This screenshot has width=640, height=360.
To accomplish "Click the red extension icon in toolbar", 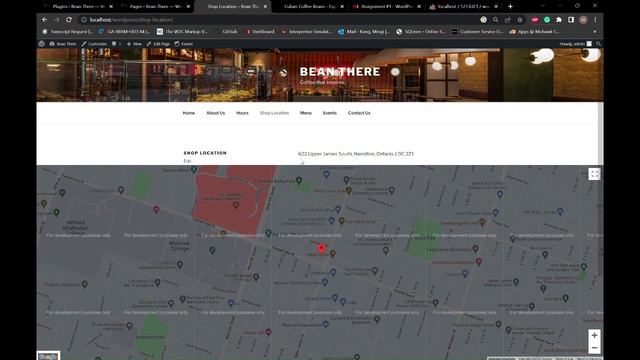I will [535, 20].
